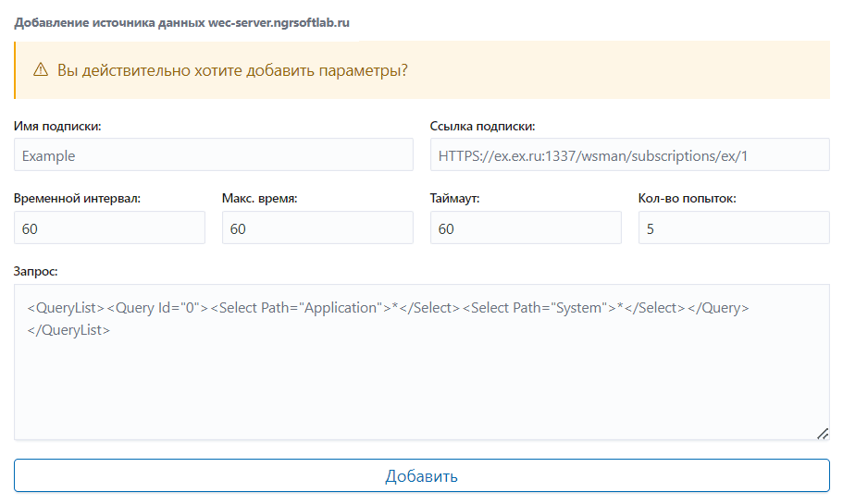Click the 'Добавить' button
Image resolution: width=843 pixels, height=504 pixels.
[x=422, y=475]
